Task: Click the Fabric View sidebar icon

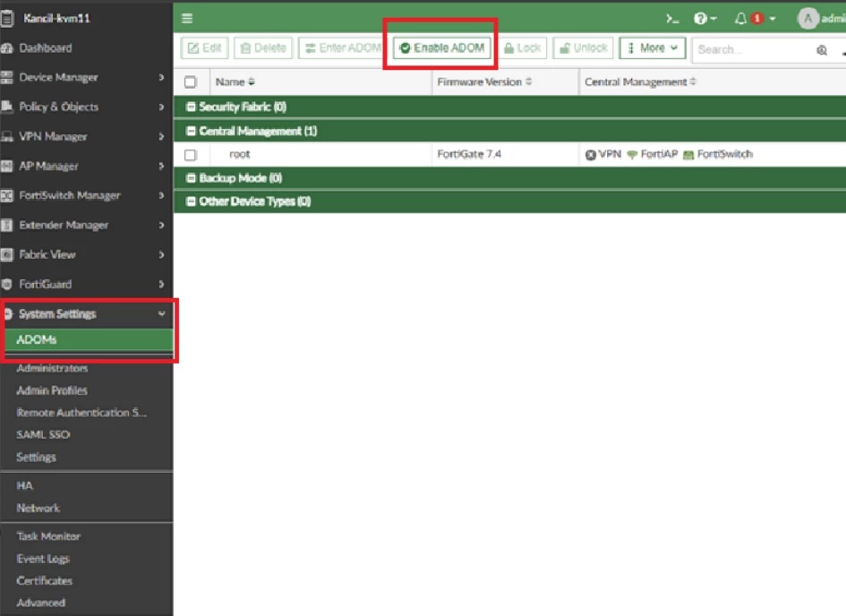Action: pos(6,254)
